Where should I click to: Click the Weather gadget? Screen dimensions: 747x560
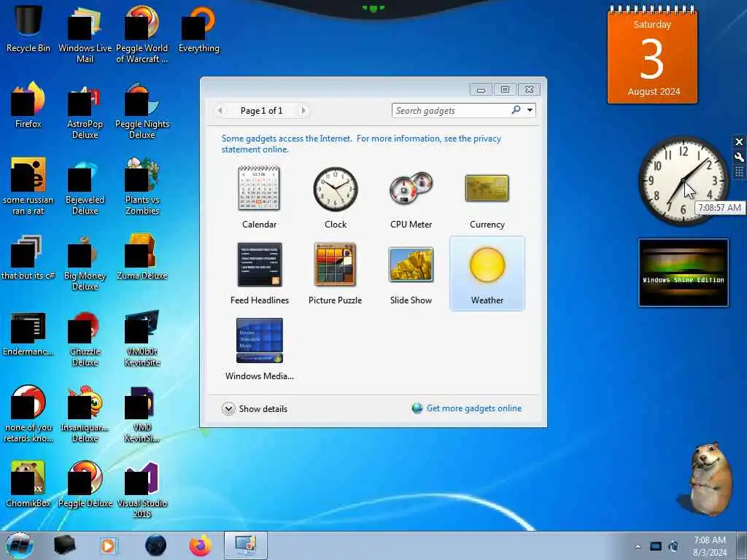point(487,273)
